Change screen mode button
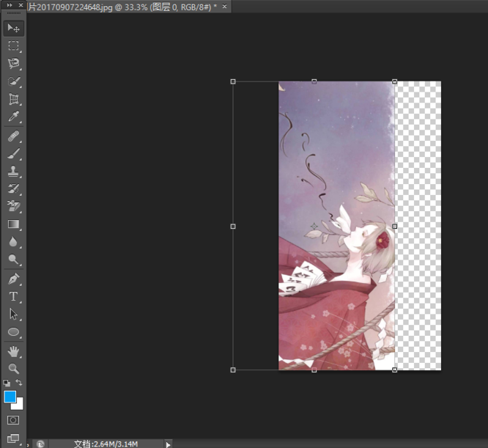 [x=13, y=438]
